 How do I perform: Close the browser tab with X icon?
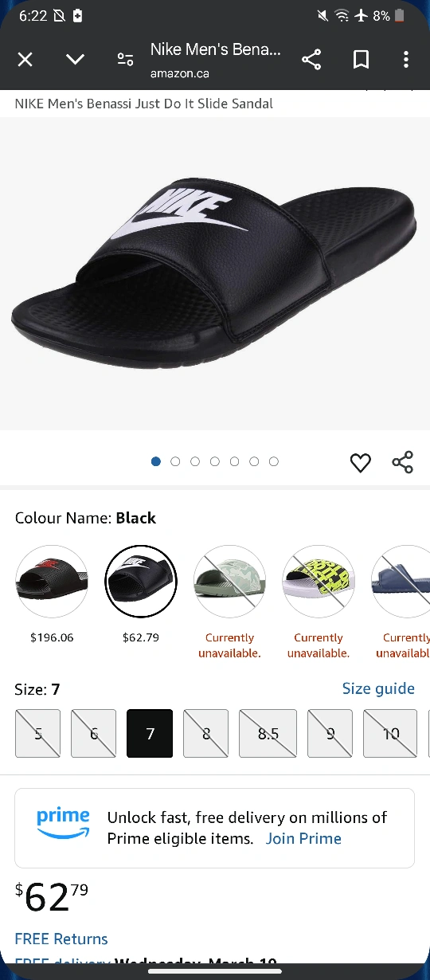tap(25, 60)
